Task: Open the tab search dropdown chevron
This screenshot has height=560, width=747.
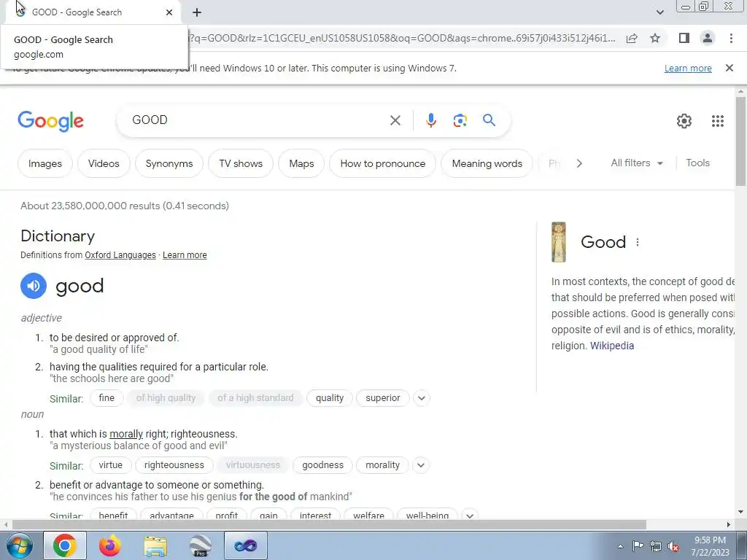Action: (659, 12)
